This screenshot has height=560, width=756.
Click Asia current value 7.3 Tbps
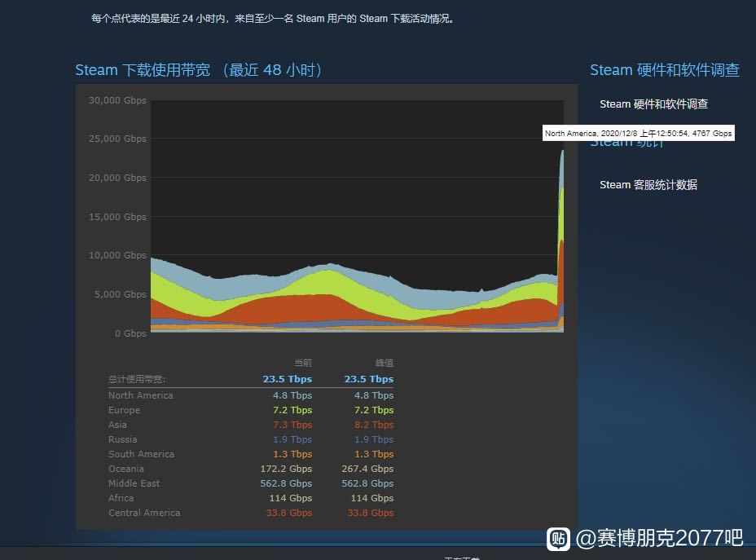click(292, 425)
